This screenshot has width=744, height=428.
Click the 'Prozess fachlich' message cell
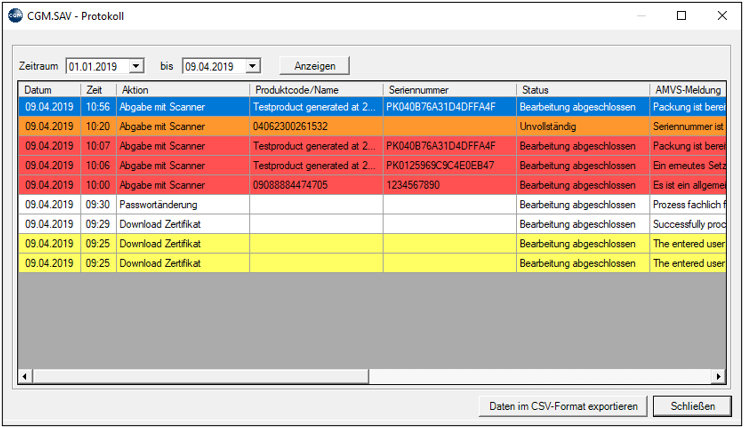pyautogui.click(x=688, y=205)
